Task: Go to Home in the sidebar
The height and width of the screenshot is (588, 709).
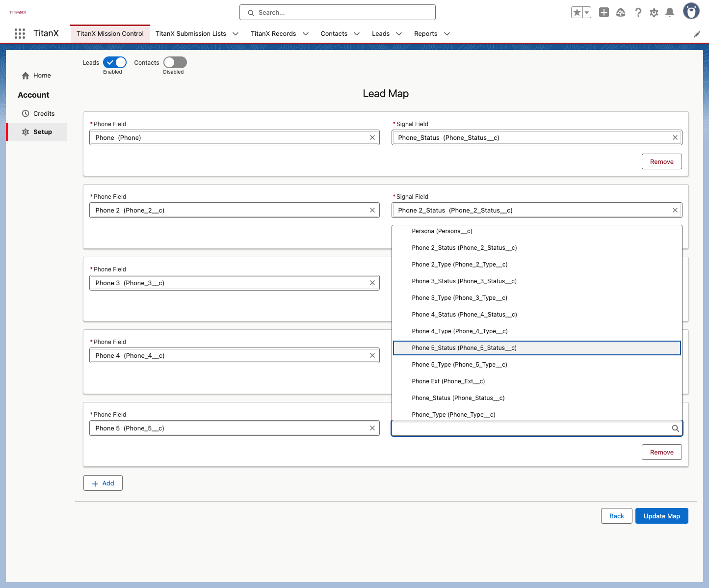Action: pos(37,76)
